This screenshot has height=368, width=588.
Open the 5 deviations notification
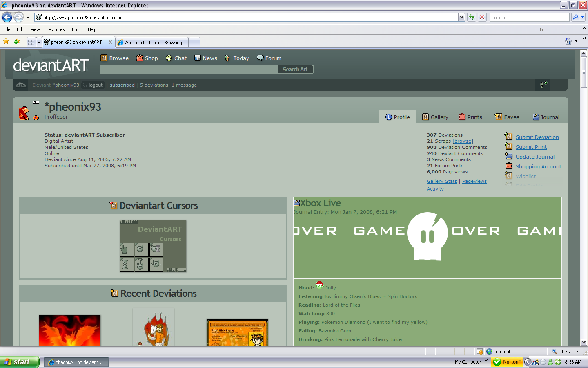tap(154, 85)
